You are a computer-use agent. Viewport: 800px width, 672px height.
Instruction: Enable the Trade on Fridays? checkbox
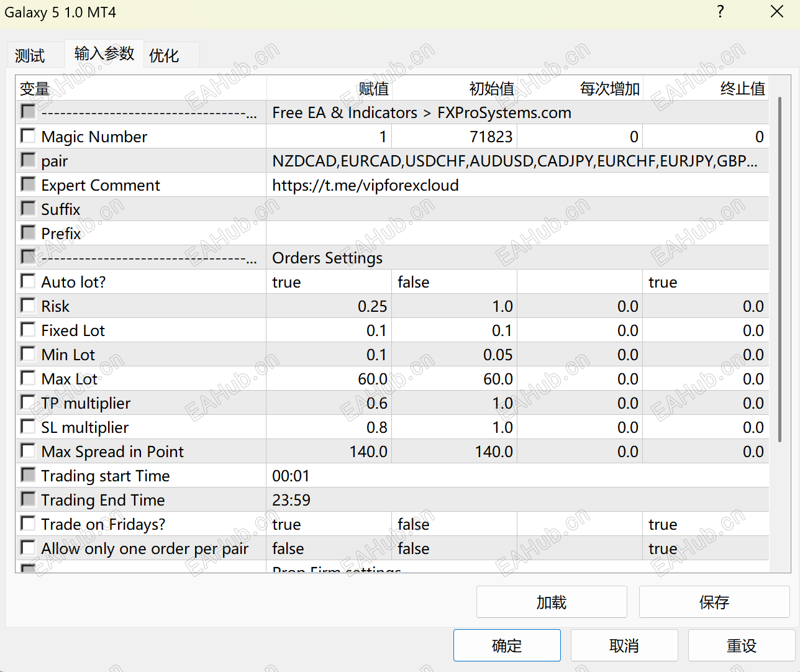pyautogui.click(x=28, y=523)
